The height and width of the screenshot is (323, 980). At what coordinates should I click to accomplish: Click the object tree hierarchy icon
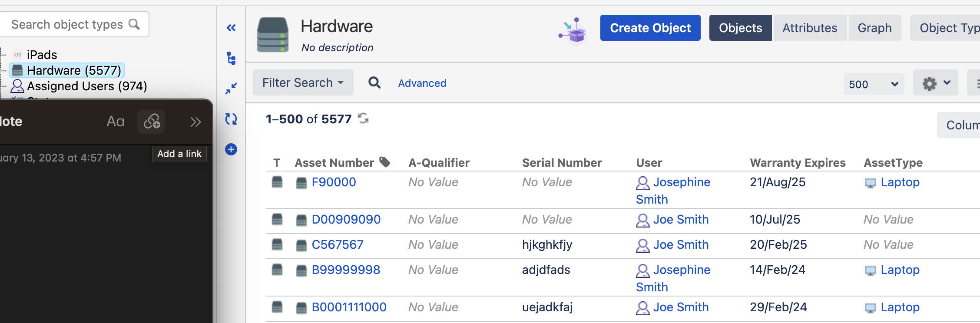[231, 58]
